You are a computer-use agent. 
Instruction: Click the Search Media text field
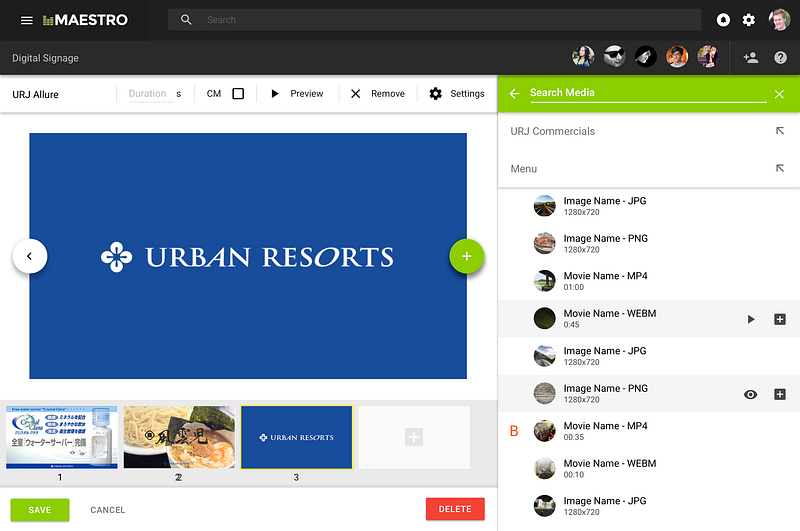click(648, 93)
